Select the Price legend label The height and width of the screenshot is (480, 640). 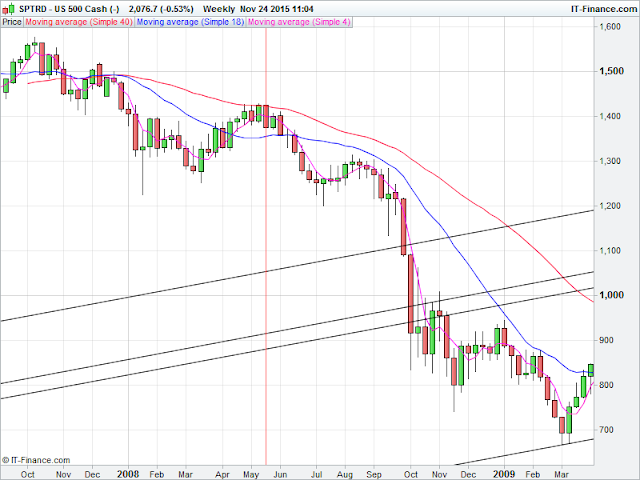point(12,22)
